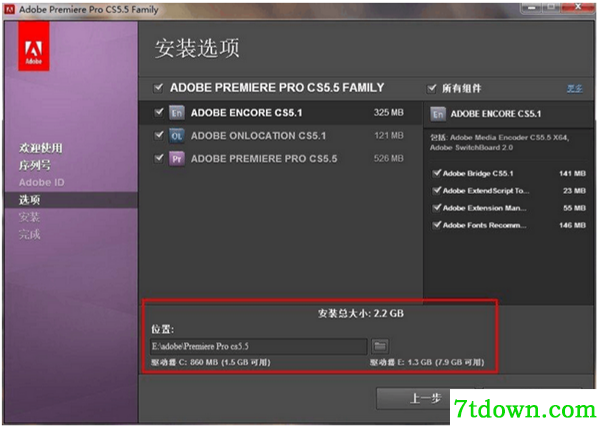
Task: Click the 55 MB Extension Manager size
Action: pos(574,208)
